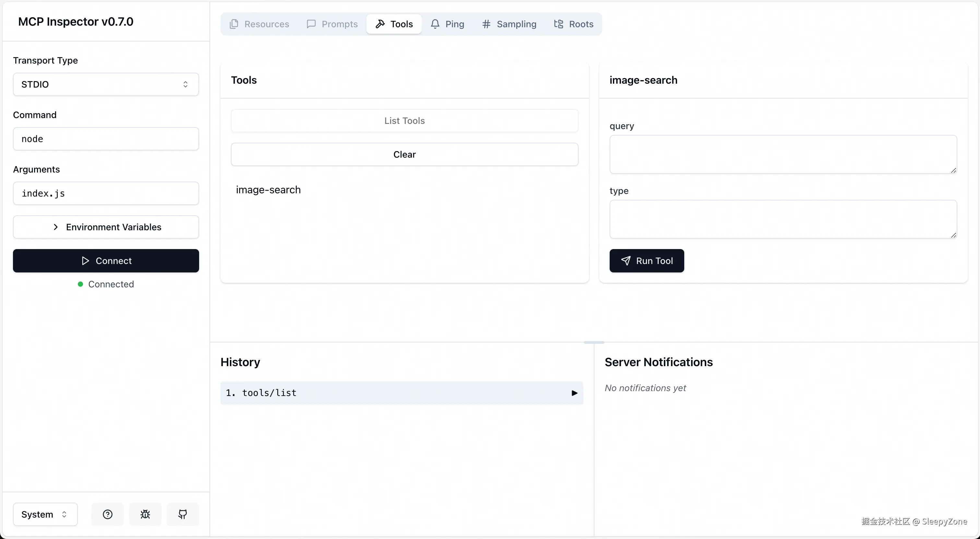This screenshot has width=980, height=539.
Task: Expand the Environment Variables section
Action: point(106,227)
